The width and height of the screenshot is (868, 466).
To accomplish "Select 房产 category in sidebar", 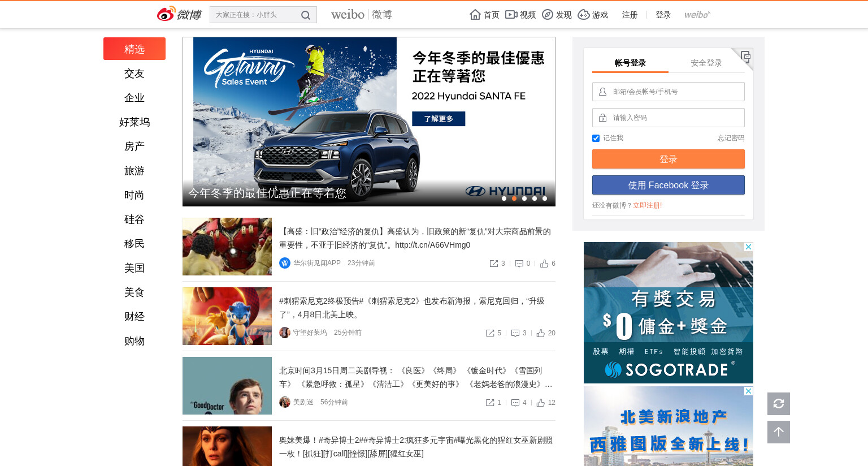I will pyautogui.click(x=134, y=146).
